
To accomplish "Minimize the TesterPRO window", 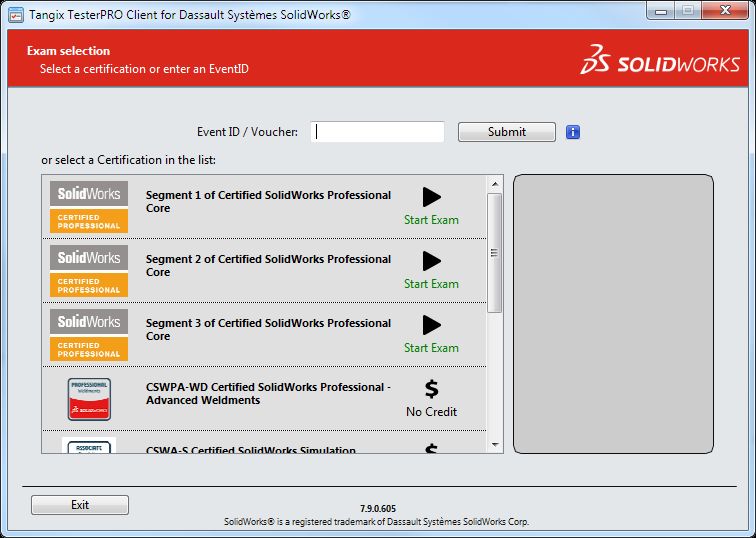I will 661,10.
